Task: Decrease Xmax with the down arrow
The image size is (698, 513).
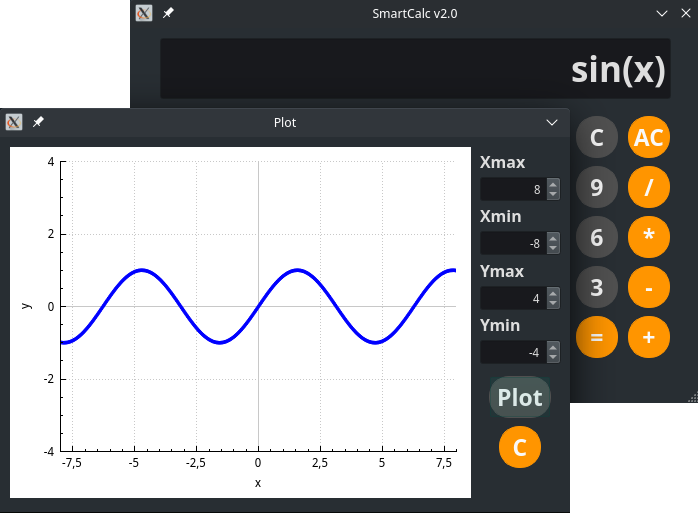Action: pyautogui.click(x=553, y=194)
